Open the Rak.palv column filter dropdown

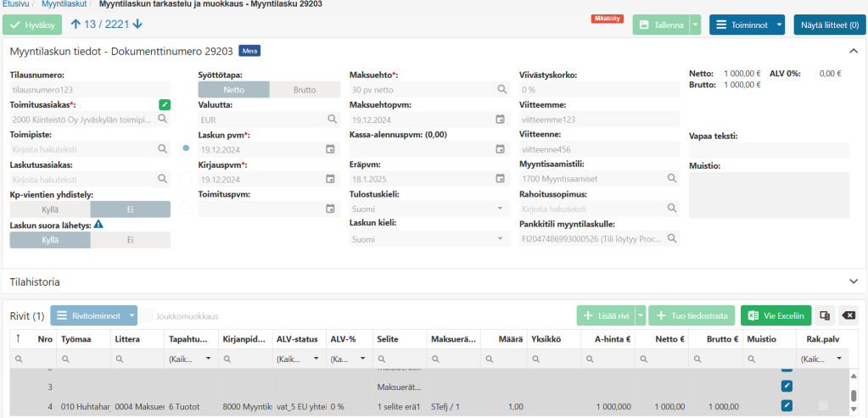(840, 359)
